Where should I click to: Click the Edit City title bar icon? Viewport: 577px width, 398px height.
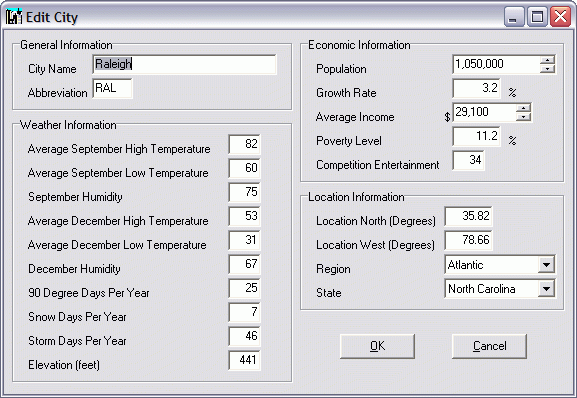click(14, 17)
